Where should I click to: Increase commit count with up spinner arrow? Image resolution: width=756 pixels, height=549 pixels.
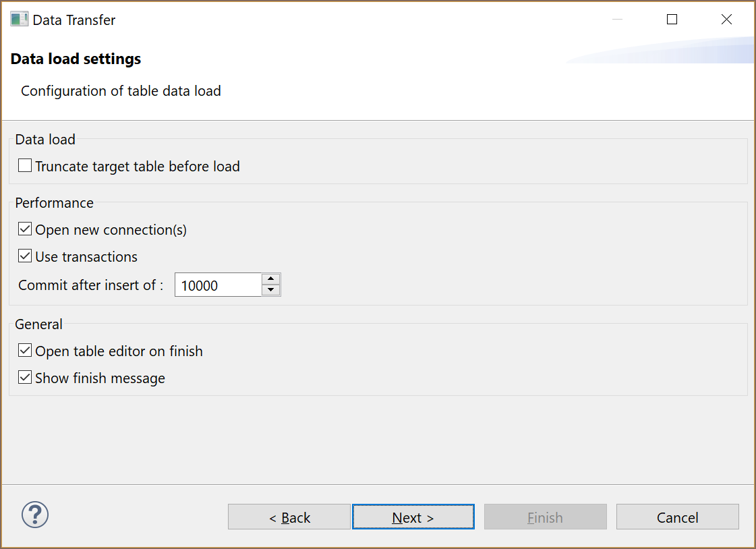270,279
